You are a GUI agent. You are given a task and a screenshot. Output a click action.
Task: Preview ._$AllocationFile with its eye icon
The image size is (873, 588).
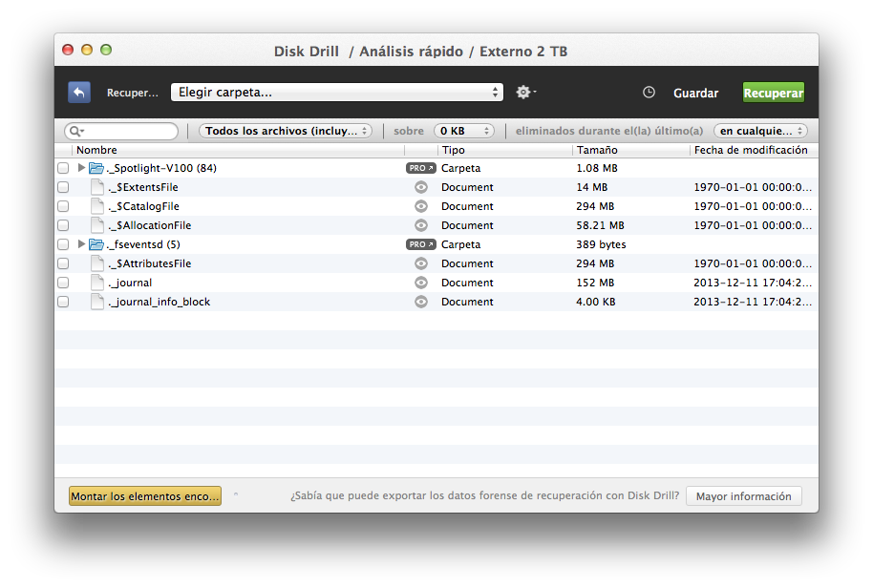pyautogui.click(x=421, y=225)
